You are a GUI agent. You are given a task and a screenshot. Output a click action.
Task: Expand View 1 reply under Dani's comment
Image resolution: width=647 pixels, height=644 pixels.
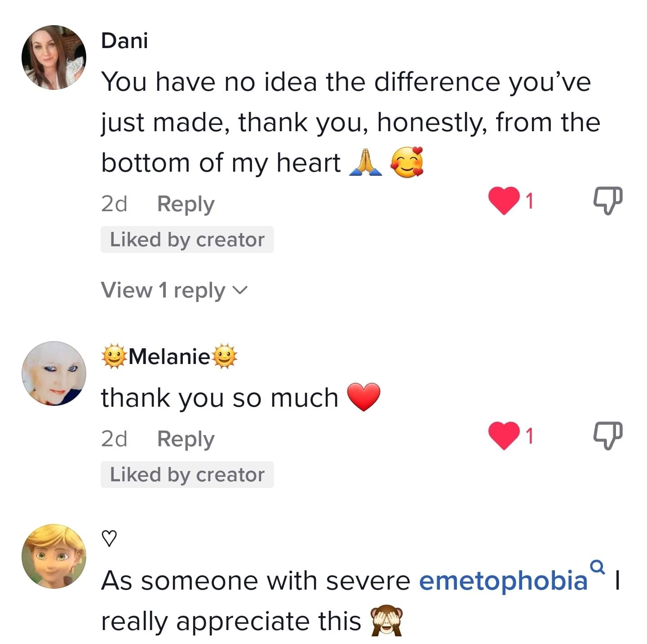163,290
